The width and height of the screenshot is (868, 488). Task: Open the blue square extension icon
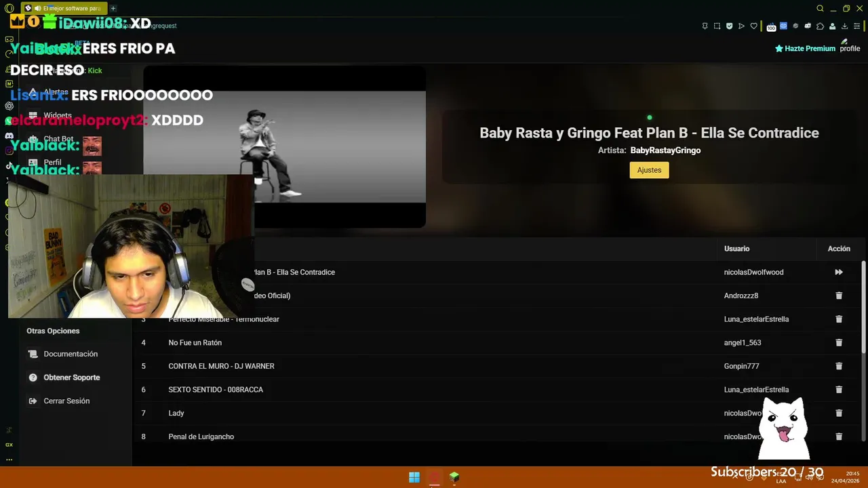pyautogui.click(x=783, y=26)
